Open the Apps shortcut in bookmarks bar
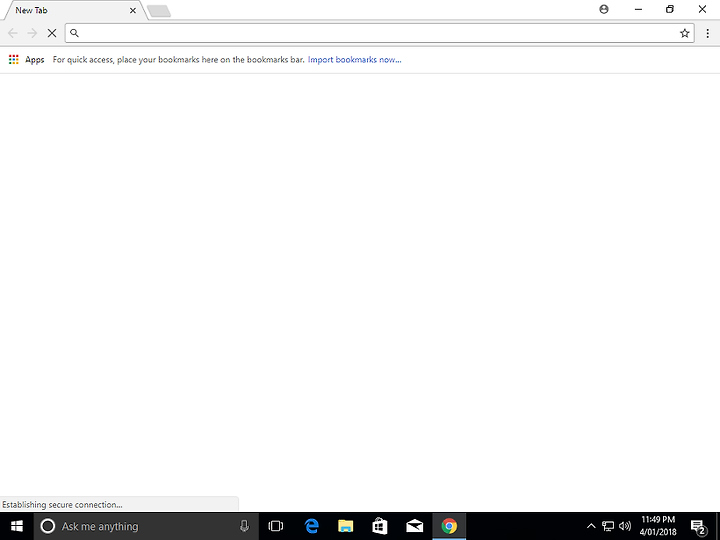Image resolution: width=720 pixels, height=540 pixels. pos(27,60)
